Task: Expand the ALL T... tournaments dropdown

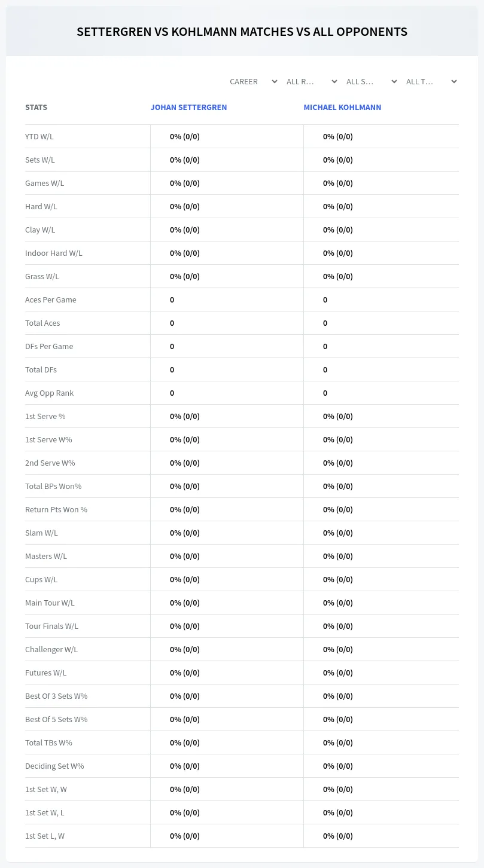Action: [431, 81]
